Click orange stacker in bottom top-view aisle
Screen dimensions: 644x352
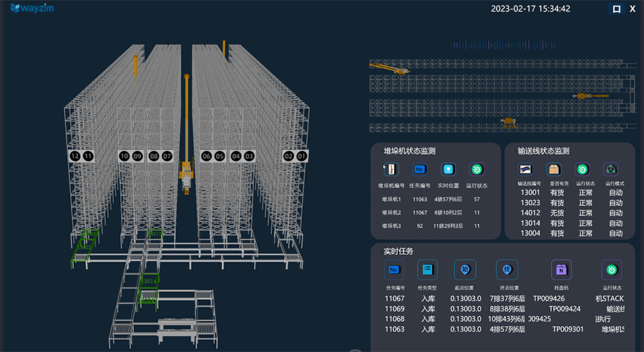pos(509,122)
